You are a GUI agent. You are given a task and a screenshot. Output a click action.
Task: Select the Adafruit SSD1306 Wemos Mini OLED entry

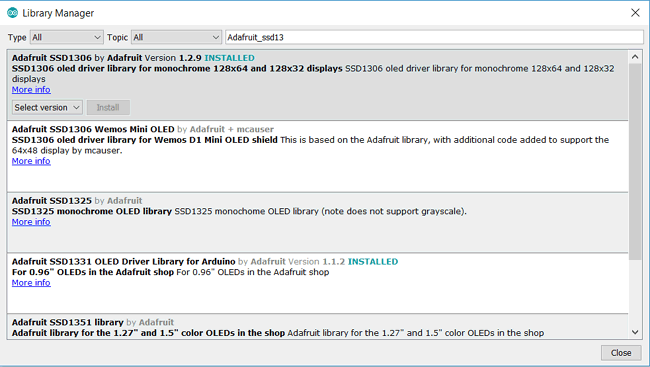(318, 156)
